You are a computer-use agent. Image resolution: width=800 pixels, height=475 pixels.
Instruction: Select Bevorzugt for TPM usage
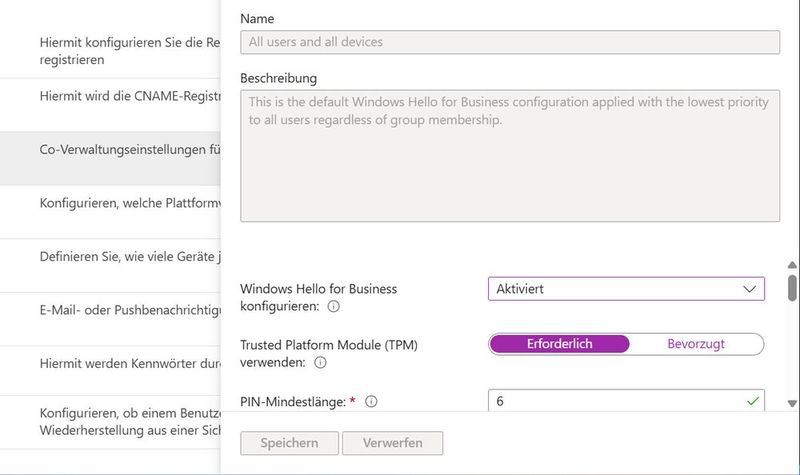coord(696,344)
